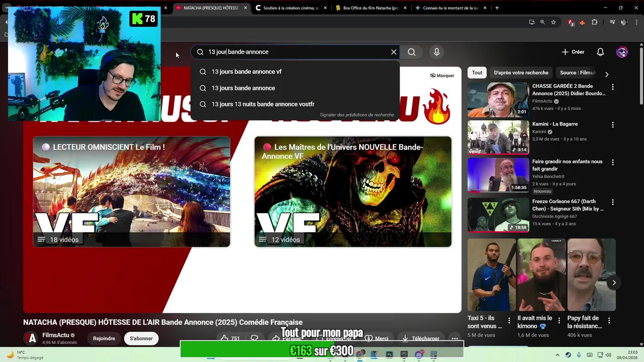
Task: Click the magnifier search submit button
Action: click(412, 52)
